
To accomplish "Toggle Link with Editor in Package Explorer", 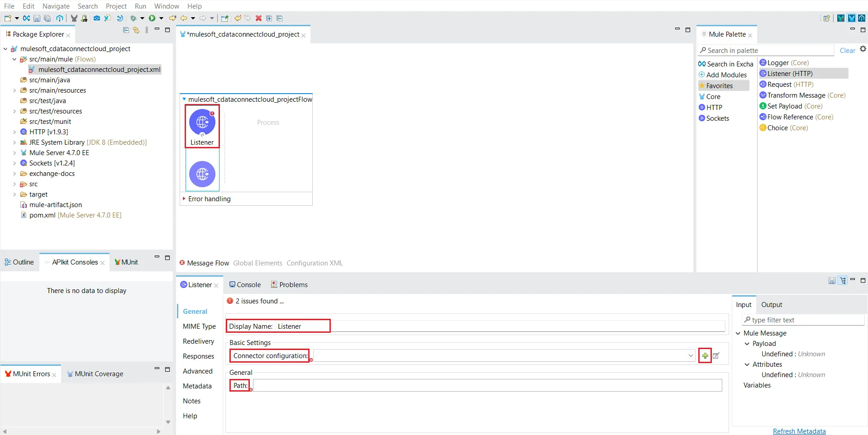I will pyautogui.click(x=136, y=30).
